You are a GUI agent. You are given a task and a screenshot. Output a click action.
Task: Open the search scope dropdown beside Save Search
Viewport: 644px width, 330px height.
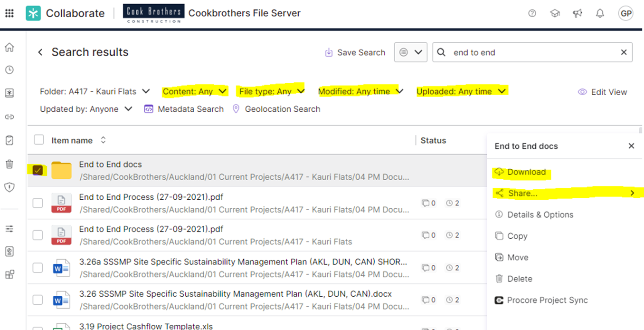pos(410,52)
